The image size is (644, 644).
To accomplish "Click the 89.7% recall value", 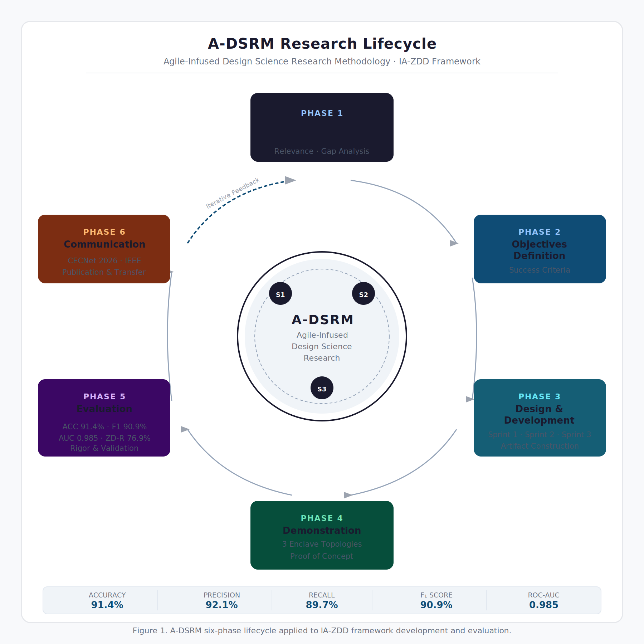I will click(322, 605).
